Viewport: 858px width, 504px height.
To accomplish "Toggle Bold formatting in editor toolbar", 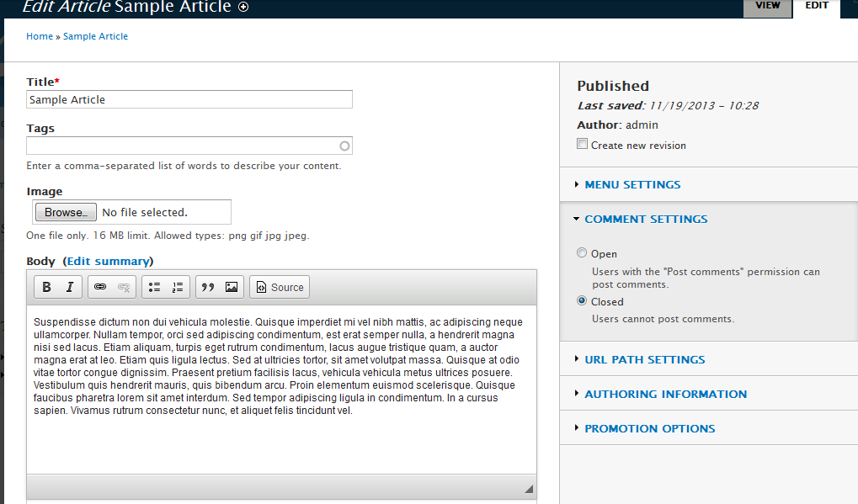I will (x=47, y=287).
